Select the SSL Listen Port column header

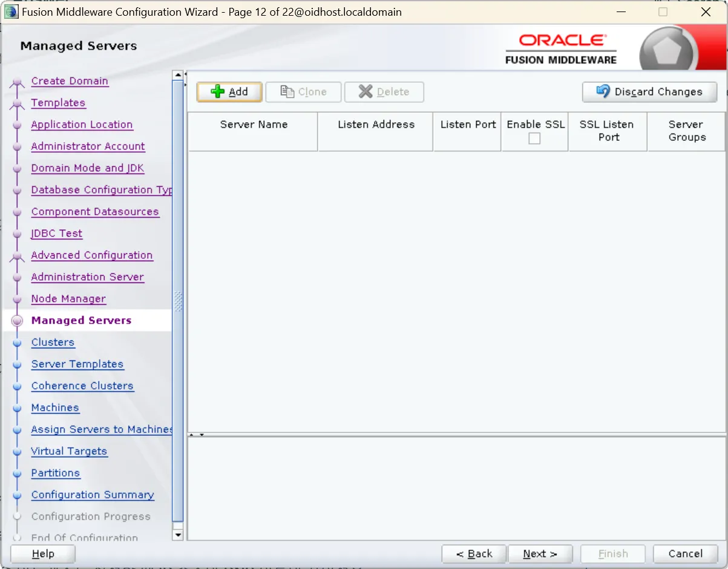(x=608, y=131)
